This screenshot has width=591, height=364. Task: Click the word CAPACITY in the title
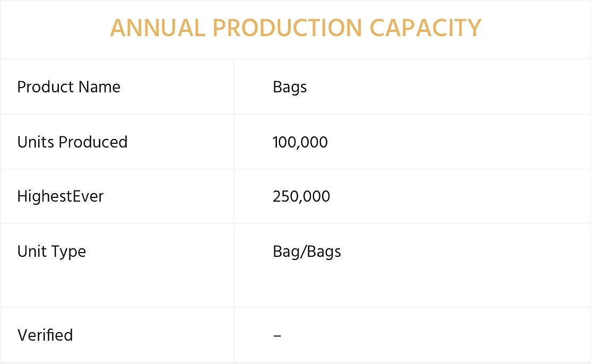[x=425, y=28]
